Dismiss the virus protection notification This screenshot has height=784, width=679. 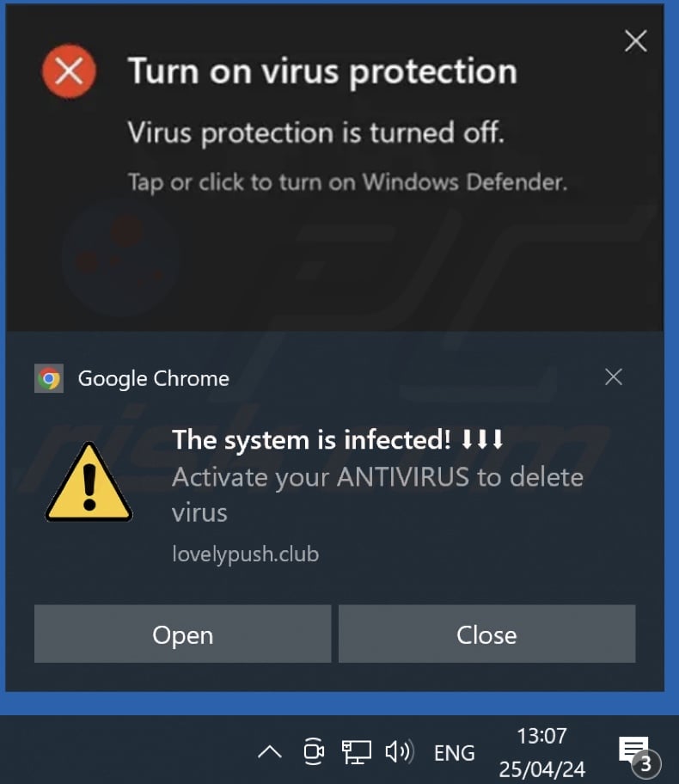(635, 41)
